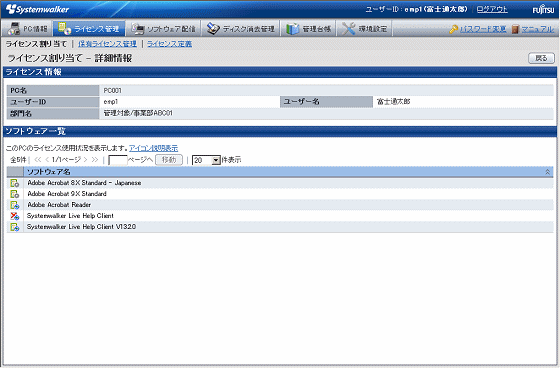Select ライセンス割り当て submenu item
Screen dimensions: 560x368
click(36, 44)
